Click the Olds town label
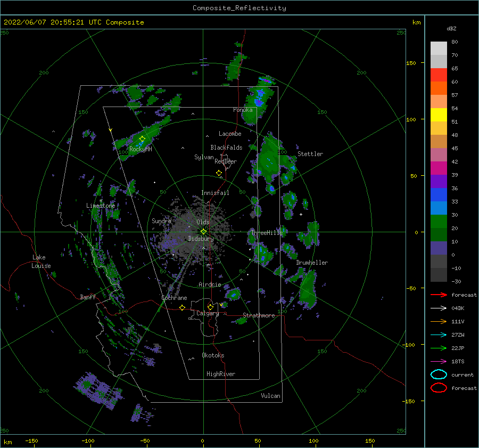The image size is (479, 448). (x=203, y=222)
